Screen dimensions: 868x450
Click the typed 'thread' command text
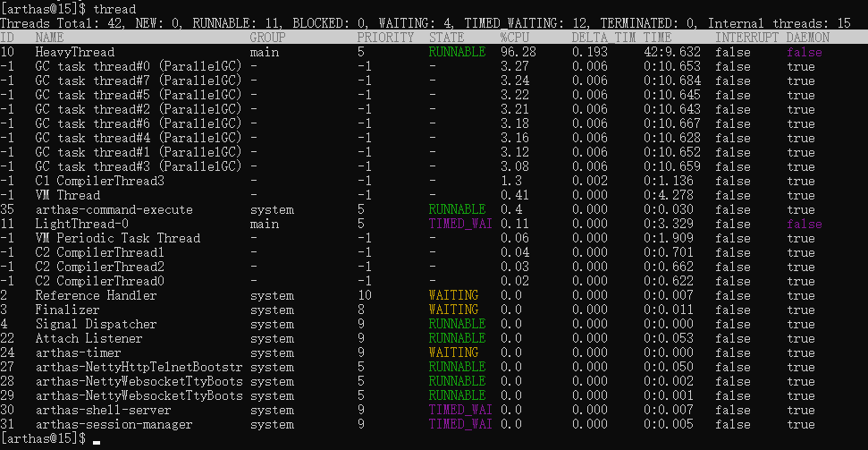(114, 9)
